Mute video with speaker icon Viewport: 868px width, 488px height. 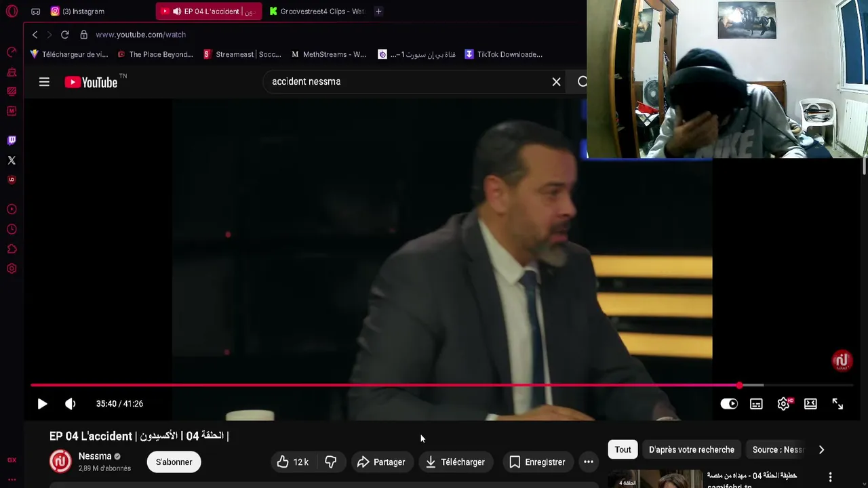click(x=70, y=404)
